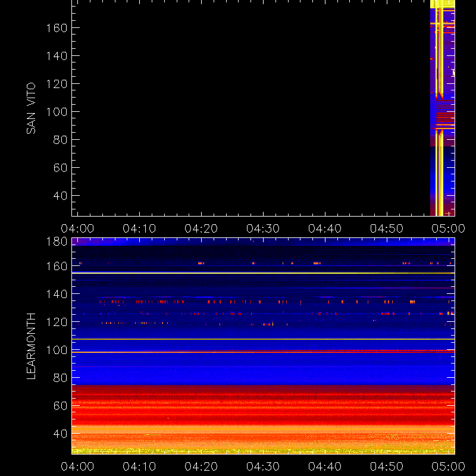Click the San Vito colored data strip near 05:00
This screenshot has height=476, width=476.
(442, 108)
